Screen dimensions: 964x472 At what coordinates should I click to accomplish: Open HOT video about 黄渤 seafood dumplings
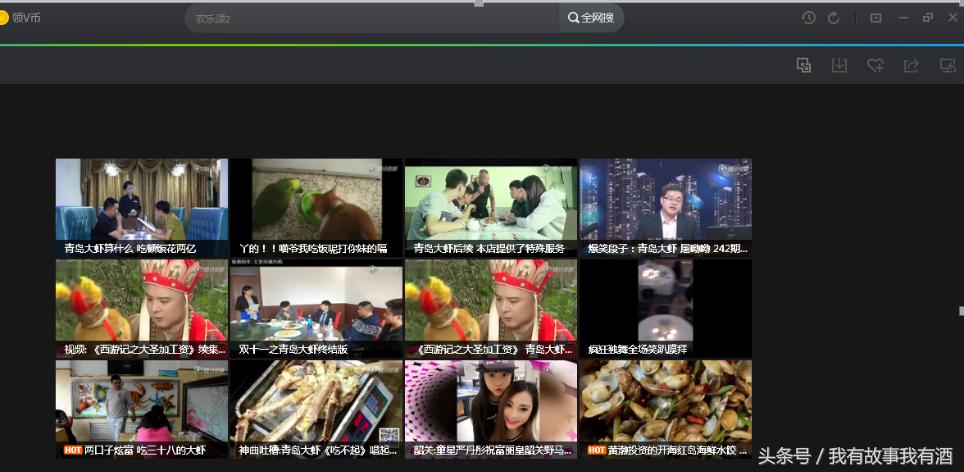tap(665, 409)
